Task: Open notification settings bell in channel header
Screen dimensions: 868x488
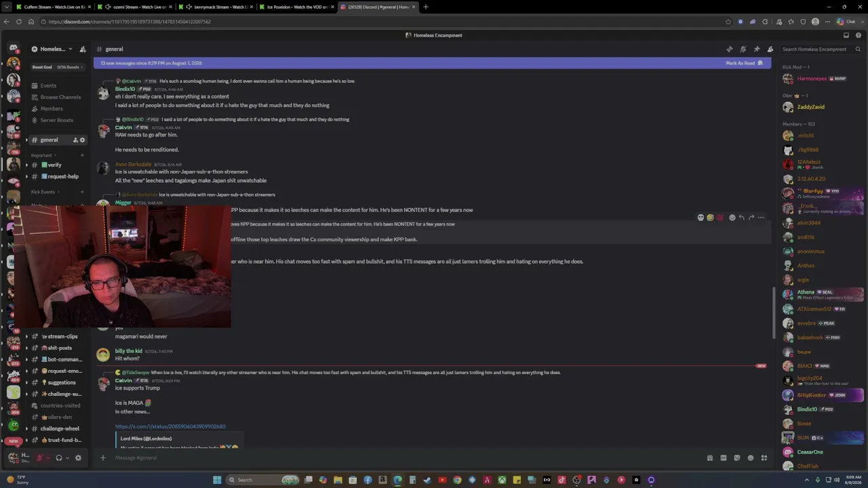Action: click(x=743, y=49)
